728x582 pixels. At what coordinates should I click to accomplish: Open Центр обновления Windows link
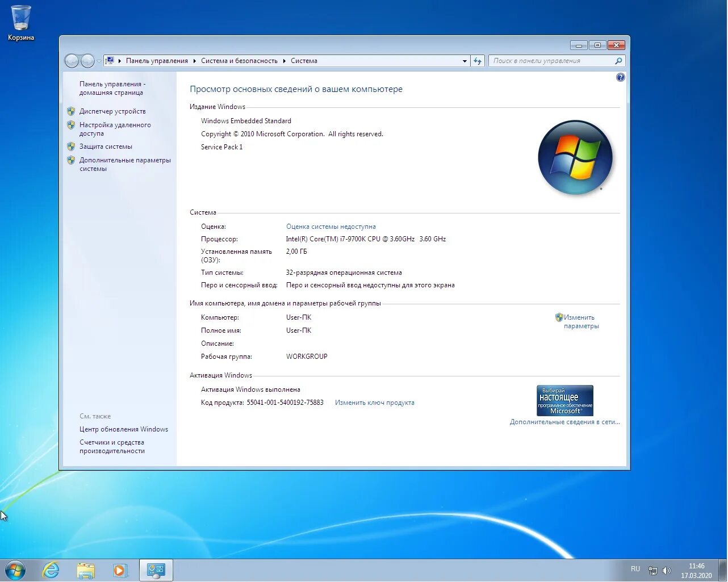point(124,429)
